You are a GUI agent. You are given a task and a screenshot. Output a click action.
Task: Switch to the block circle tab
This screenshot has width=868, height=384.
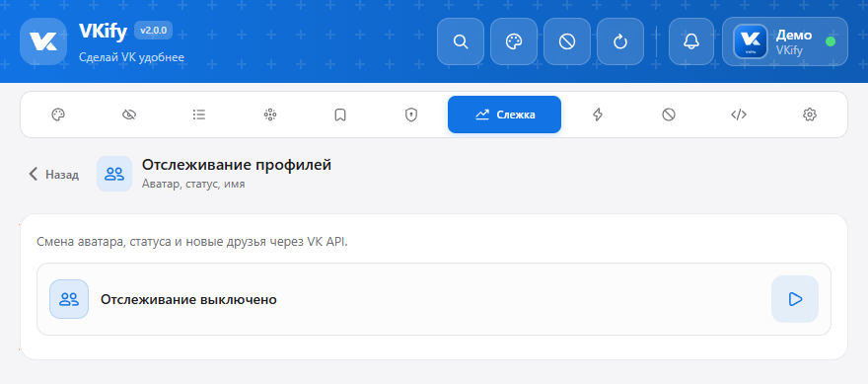click(669, 115)
